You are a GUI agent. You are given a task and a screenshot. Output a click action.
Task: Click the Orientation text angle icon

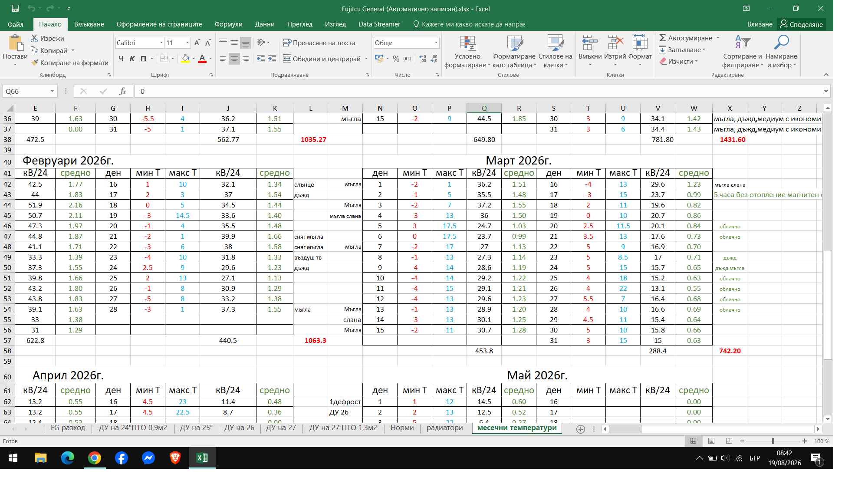click(261, 43)
